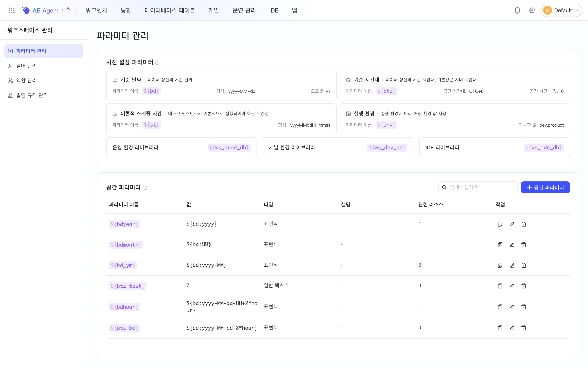This screenshot has height=368, width=588.
Task: Open the app grid launcher icon
Action: click(12, 10)
